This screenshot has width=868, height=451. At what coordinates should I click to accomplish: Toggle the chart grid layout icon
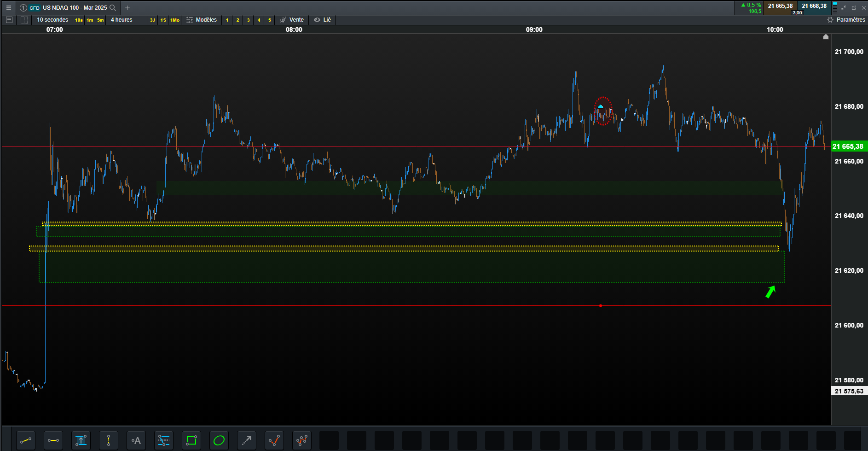pyautogui.click(x=24, y=20)
